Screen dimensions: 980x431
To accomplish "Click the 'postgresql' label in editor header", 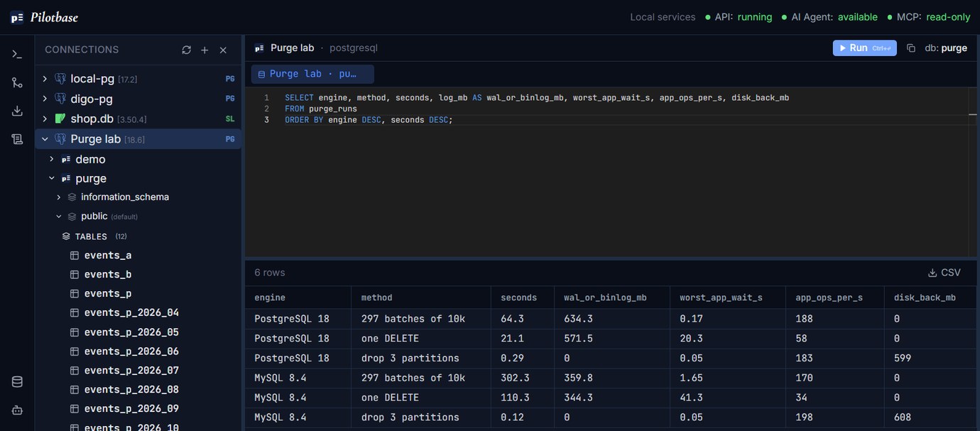I will click(x=354, y=48).
